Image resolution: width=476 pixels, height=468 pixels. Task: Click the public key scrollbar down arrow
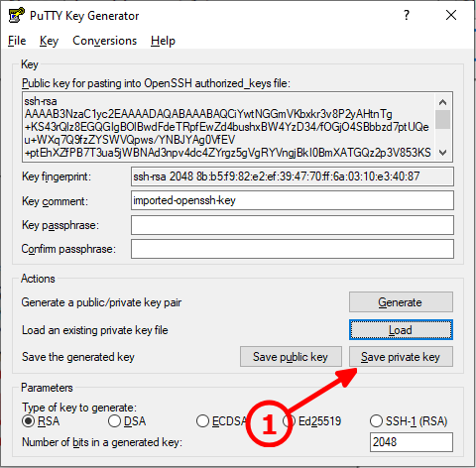pyautogui.click(x=442, y=153)
